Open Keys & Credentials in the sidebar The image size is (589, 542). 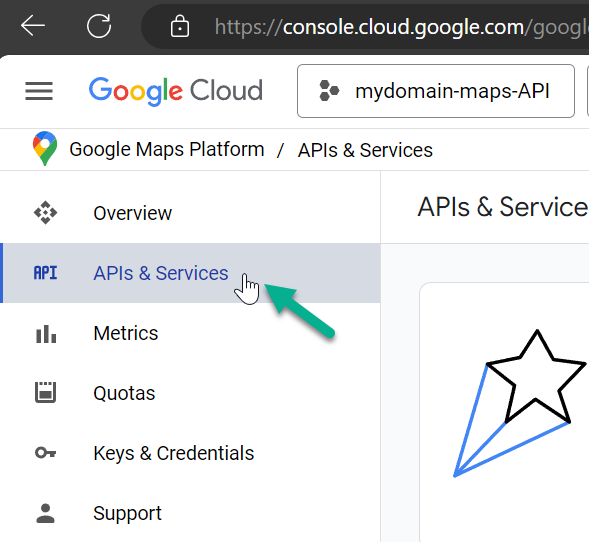(x=190, y=453)
